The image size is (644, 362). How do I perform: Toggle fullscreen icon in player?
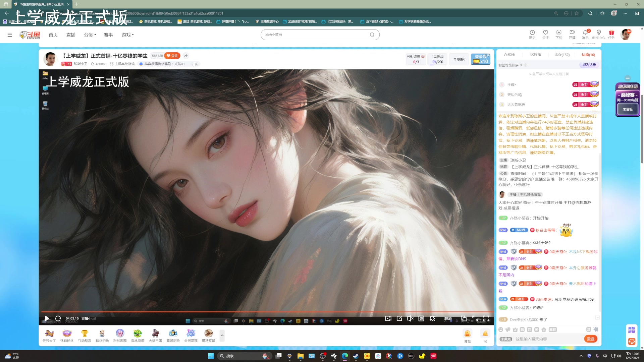[x=486, y=318]
